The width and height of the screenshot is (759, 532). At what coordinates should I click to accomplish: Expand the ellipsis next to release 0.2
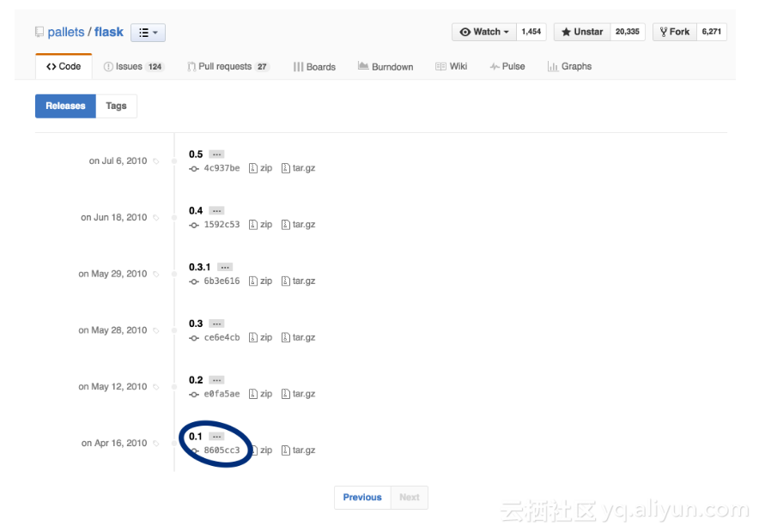(x=216, y=380)
